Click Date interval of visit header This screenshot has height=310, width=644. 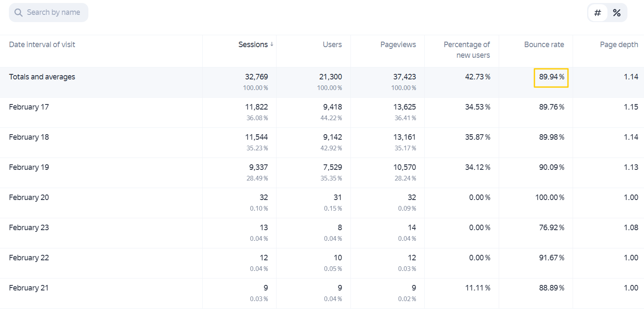tap(42, 45)
